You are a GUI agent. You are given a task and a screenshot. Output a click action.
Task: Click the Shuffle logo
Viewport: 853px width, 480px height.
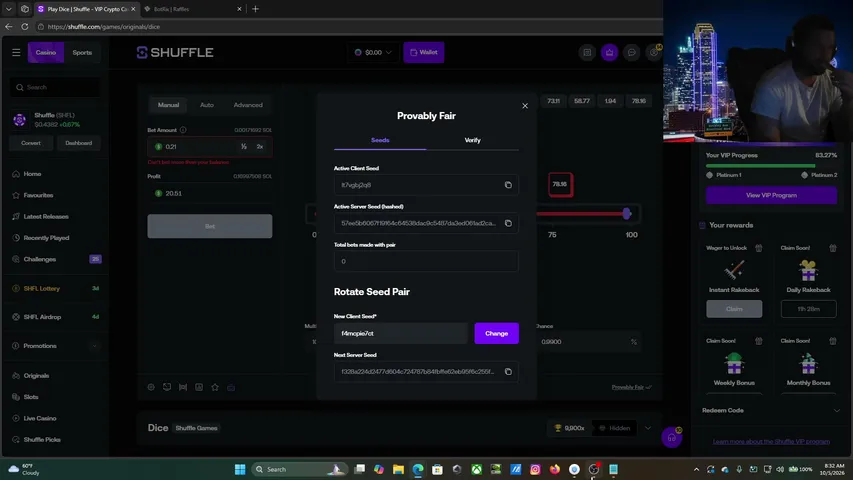point(175,52)
